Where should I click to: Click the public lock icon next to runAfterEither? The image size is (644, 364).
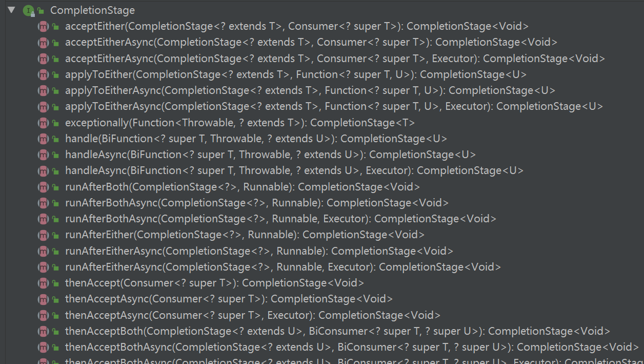(x=55, y=235)
